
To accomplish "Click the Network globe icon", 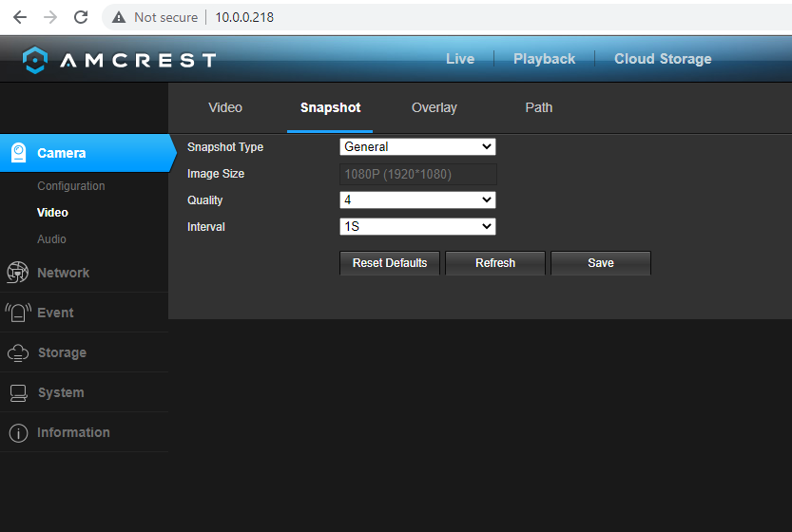I will [18, 273].
